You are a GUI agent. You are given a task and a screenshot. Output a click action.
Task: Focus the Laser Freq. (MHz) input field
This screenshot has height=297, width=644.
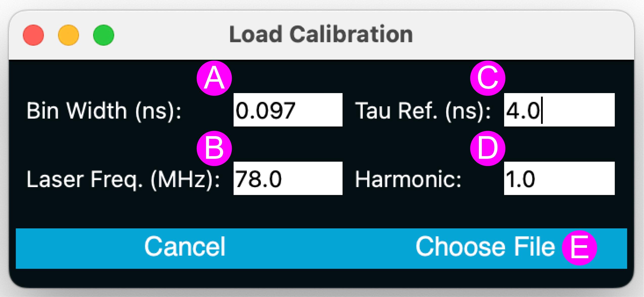click(288, 178)
